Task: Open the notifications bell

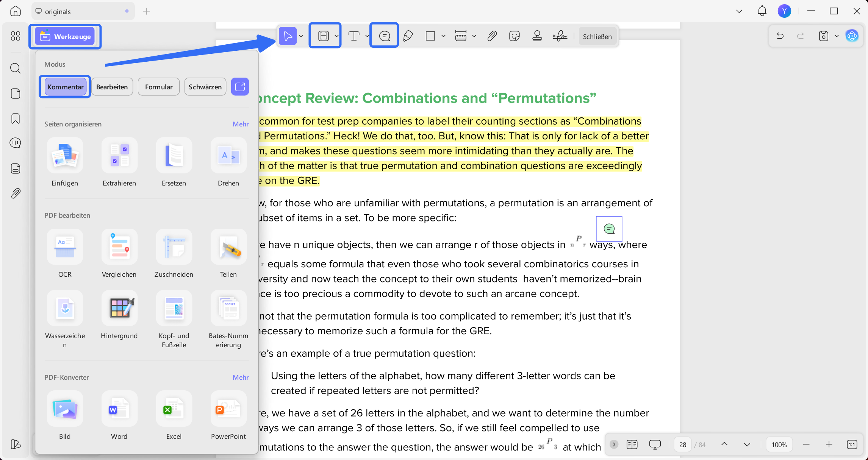Action: 762,11
